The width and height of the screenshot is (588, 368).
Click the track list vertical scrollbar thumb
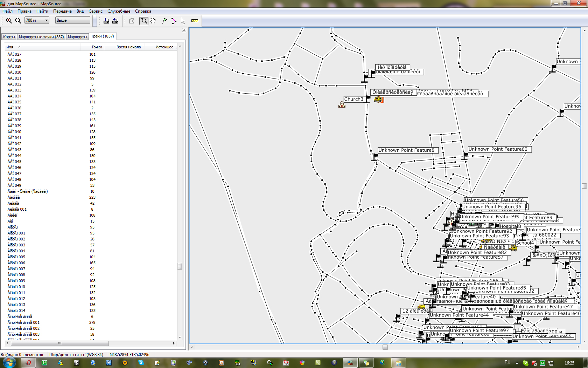[x=180, y=266]
